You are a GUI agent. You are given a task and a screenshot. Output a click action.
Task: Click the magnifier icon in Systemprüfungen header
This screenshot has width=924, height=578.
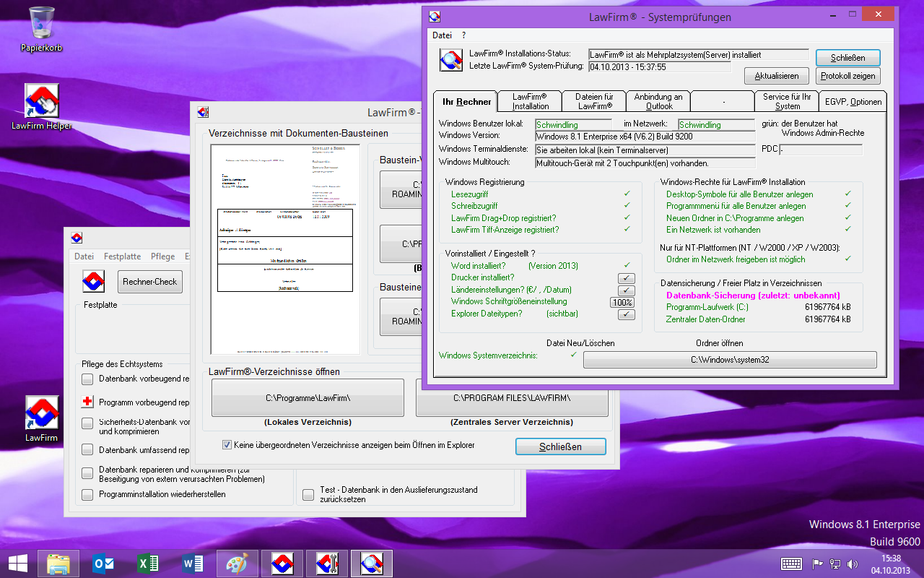click(451, 60)
